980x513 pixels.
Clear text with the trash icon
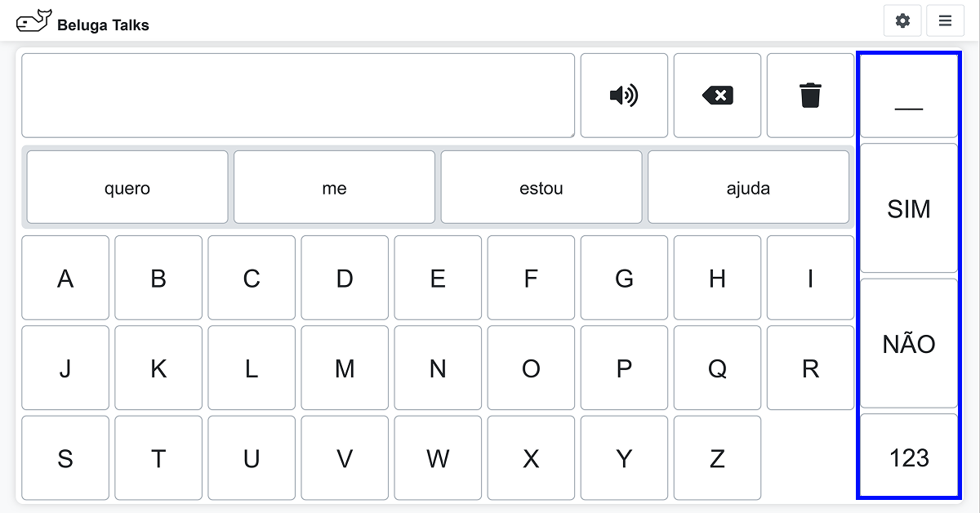[x=810, y=96]
